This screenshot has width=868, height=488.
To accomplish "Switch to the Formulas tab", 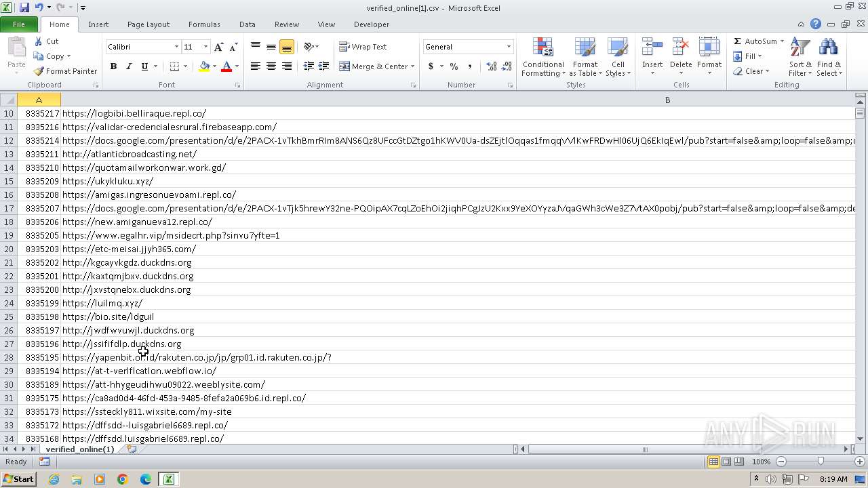I will pos(204,24).
